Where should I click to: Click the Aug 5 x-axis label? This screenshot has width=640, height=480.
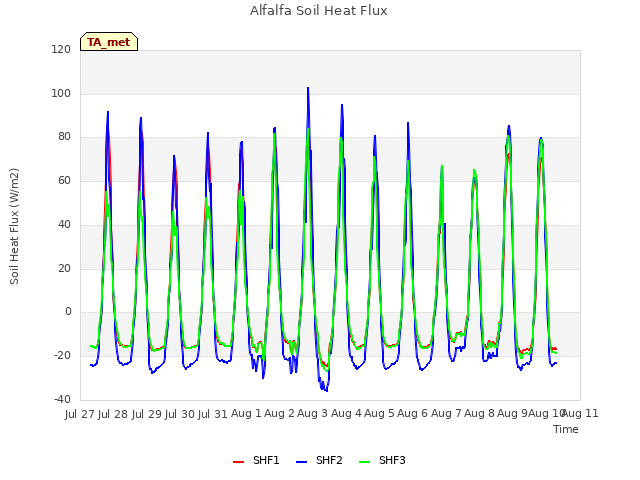[379, 413]
